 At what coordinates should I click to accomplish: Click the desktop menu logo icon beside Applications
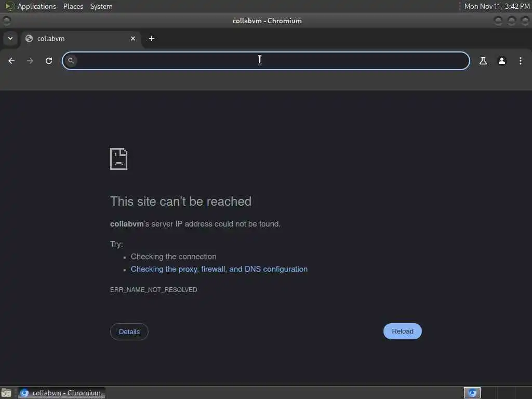(9, 6)
